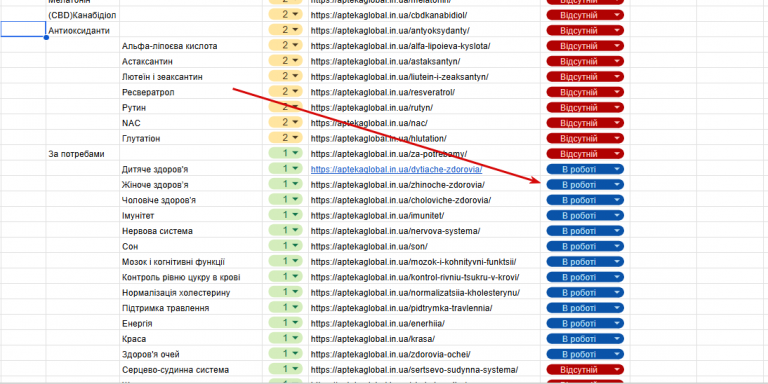Open status dropdown for Імунітет row
Image resolution: width=768 pixels, height=384 pixels.
point(585,216)
